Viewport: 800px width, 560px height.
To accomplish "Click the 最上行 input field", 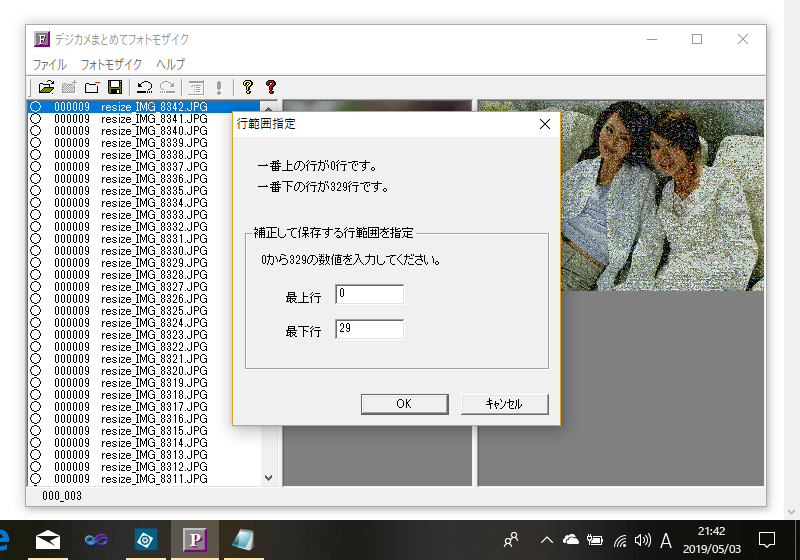I will click(x=369, y=294).
